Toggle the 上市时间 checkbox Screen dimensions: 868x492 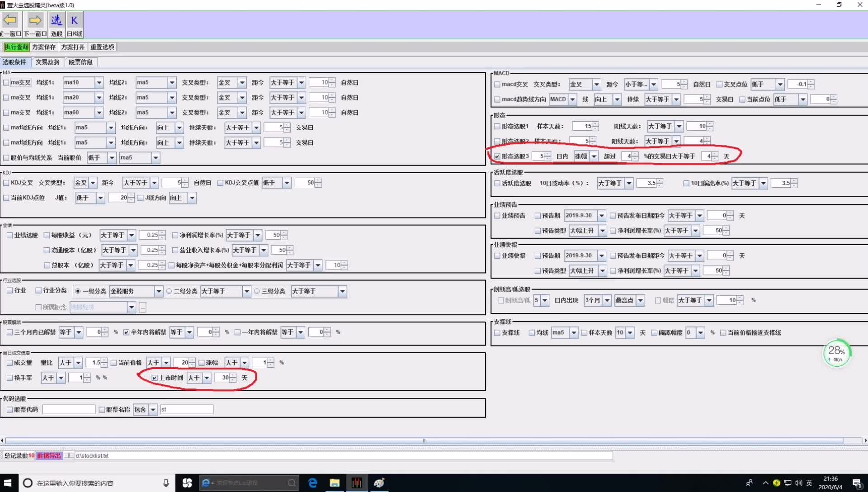coord(155,378)
